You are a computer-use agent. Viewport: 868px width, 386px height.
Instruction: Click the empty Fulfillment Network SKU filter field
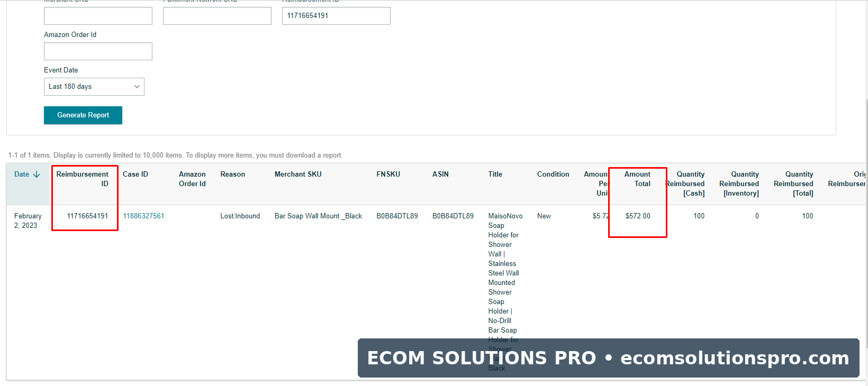[217, 16]
